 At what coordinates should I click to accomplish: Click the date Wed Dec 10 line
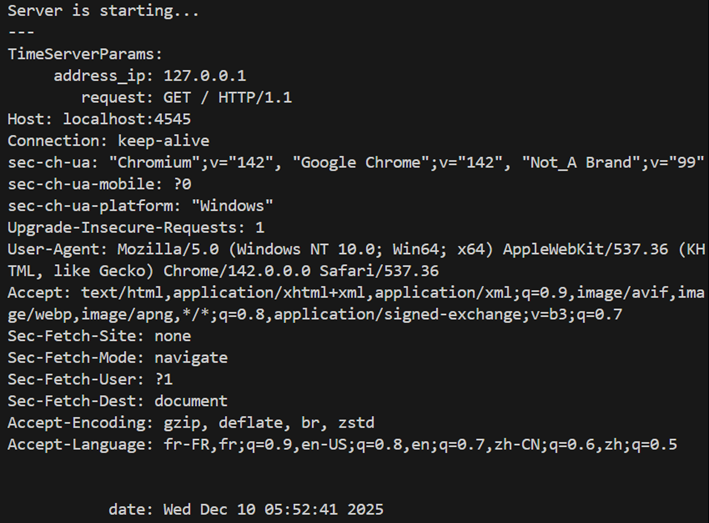click(246, 509)
